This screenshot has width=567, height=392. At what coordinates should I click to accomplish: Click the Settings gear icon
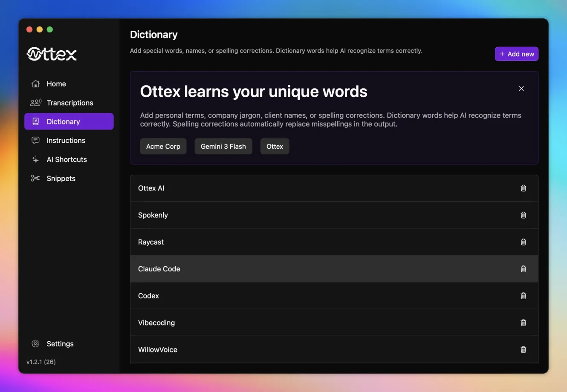(x=35, y=343)
